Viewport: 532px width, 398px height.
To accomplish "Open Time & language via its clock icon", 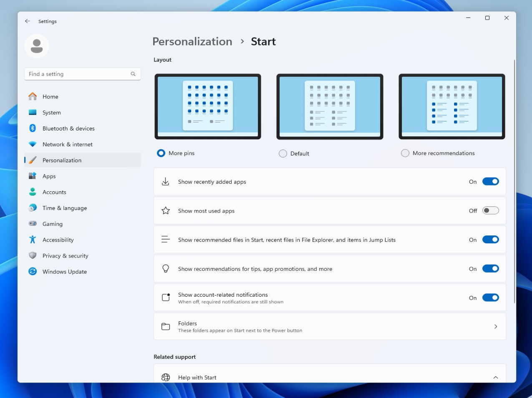I will 33,208.
